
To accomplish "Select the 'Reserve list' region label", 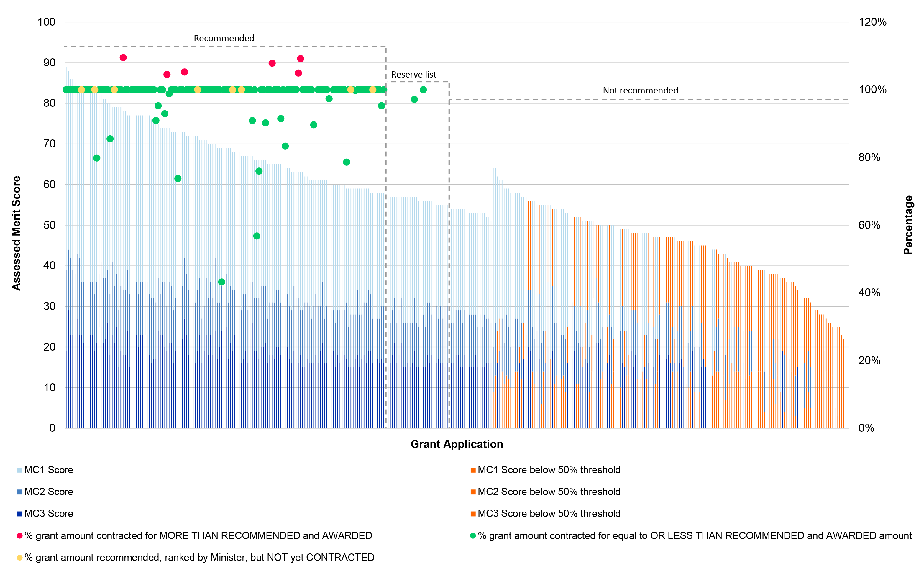I will point(413,75).
